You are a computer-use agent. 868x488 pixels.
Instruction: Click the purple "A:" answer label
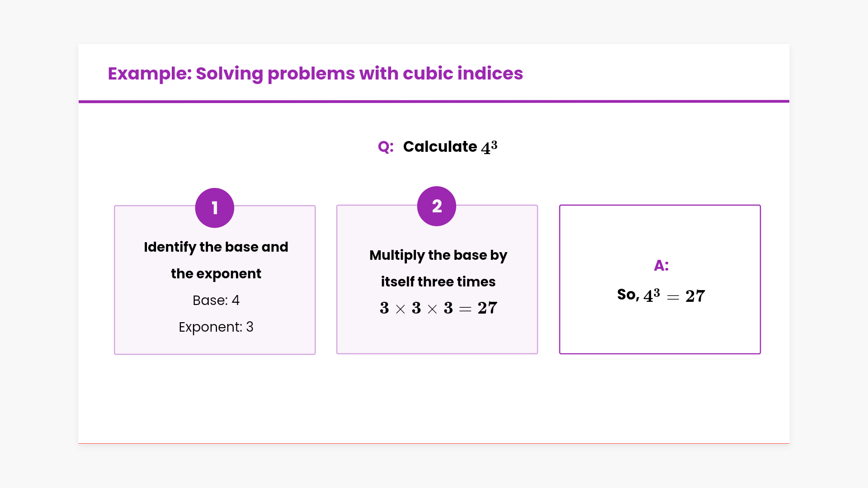(x=661, y=266)
